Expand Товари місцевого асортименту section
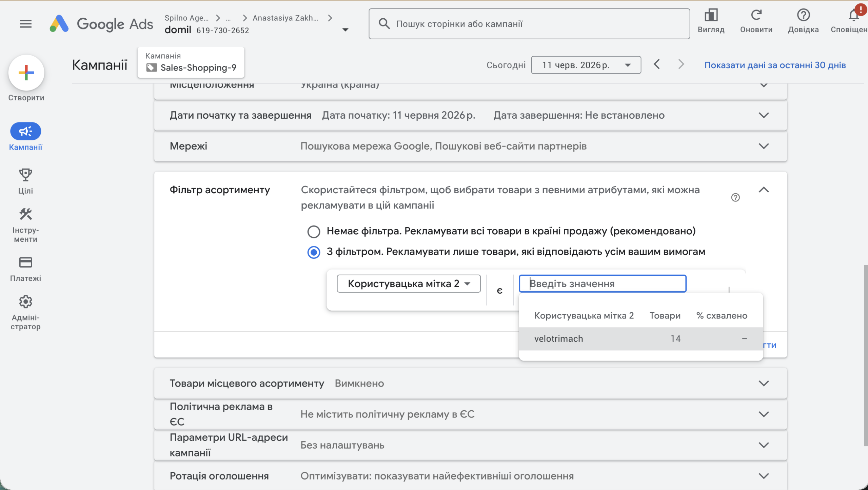 pos(764,384)
